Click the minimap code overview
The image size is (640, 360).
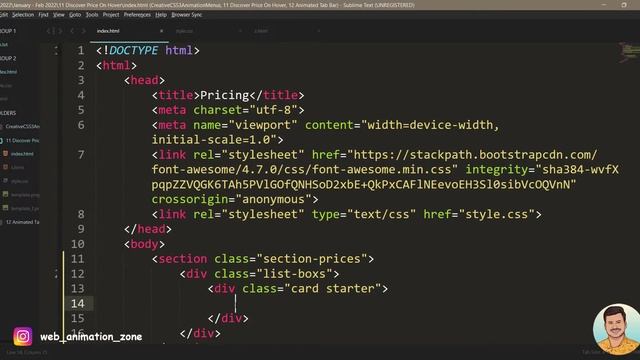coord(629,53)
